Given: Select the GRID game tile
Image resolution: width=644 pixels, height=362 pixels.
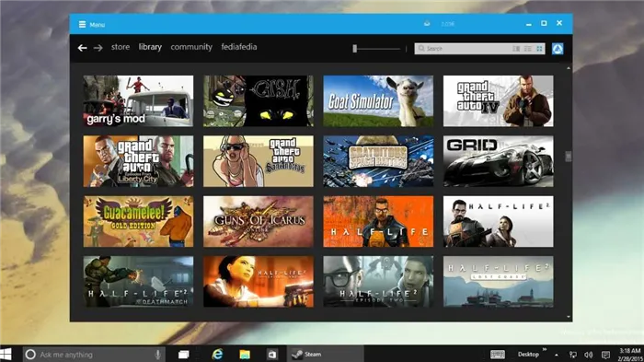Looking at the screenshot, I should click(498, 161).
